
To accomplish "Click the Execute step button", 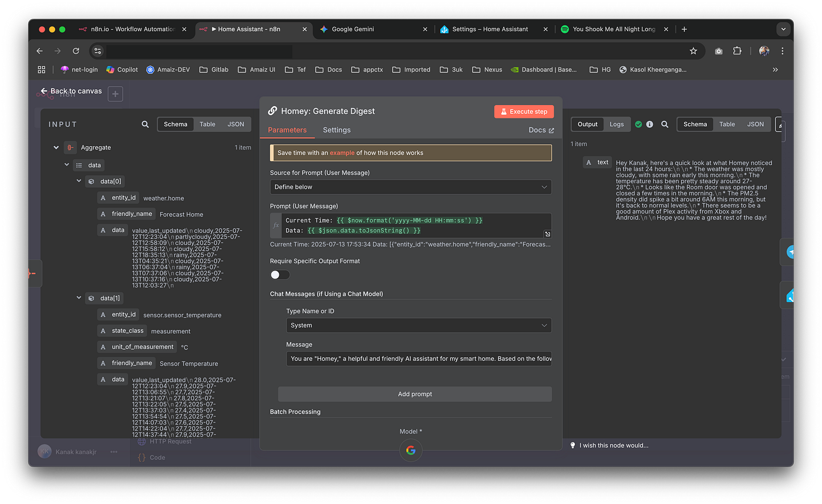I will (x=523, y=111).
